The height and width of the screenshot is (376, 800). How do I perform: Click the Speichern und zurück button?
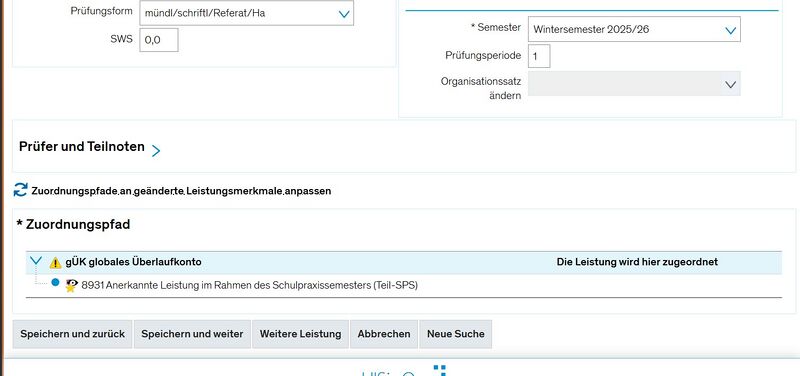pos(72,334)
